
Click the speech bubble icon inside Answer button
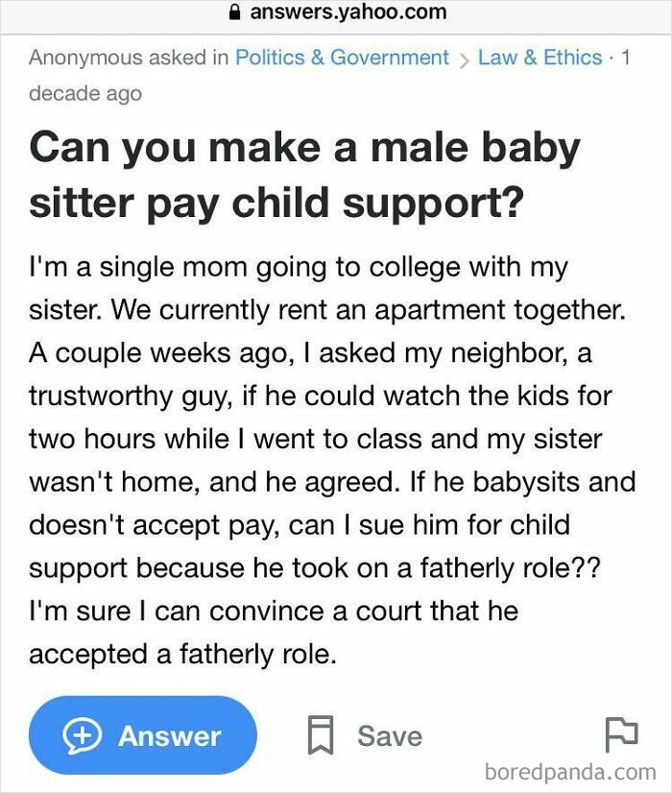click(x=83, y=735)
